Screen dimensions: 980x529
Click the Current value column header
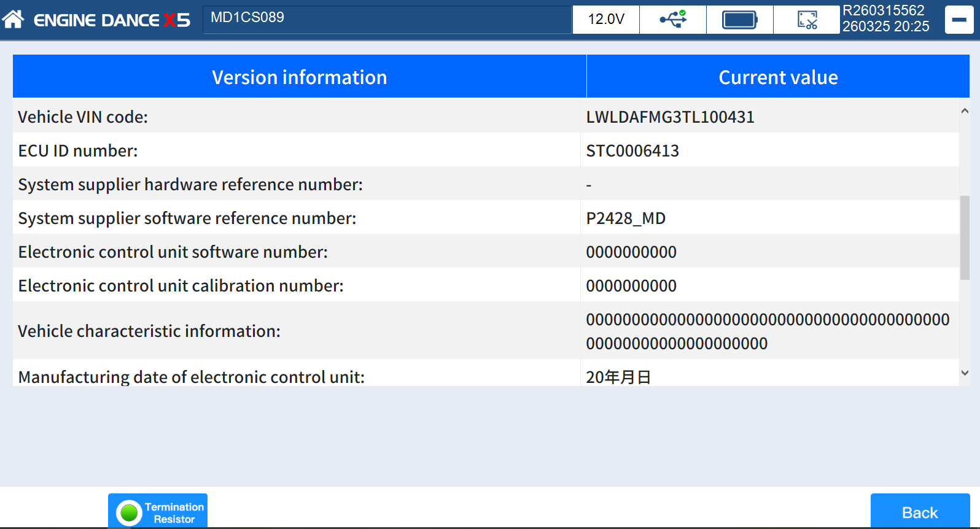(x=778, y=77)
